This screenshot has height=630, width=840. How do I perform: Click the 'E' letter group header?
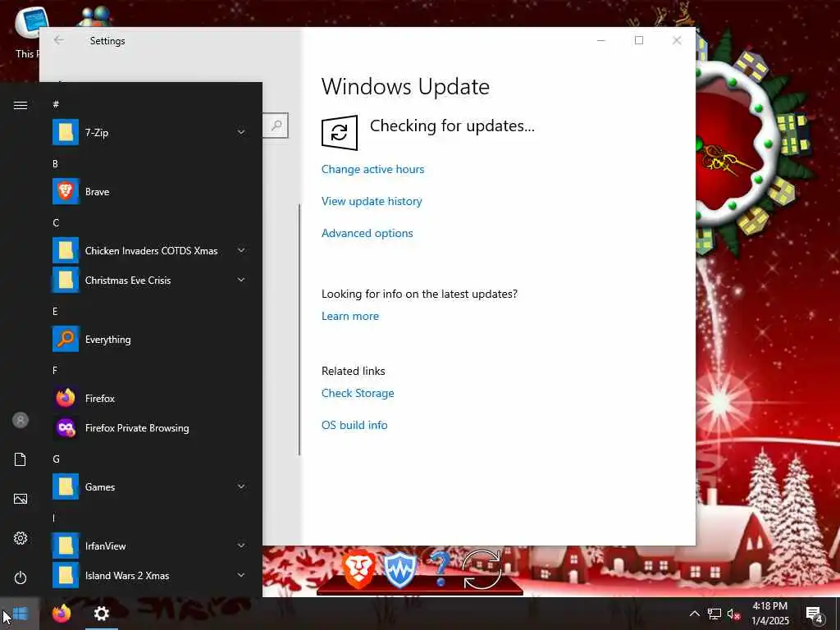pyautogui.click(x=55, y=311)
